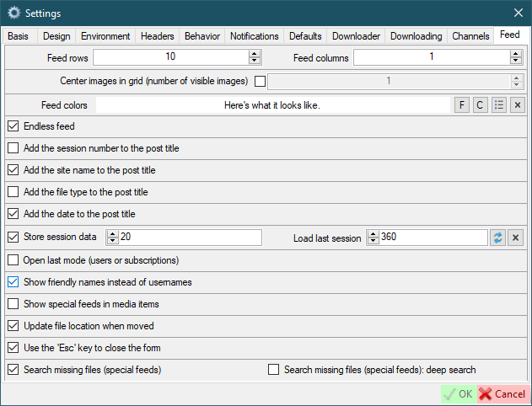This screenshot has height=406, width=532.
Task: Disable the Endless feed checkbox
Action: [x=13, y=126]
